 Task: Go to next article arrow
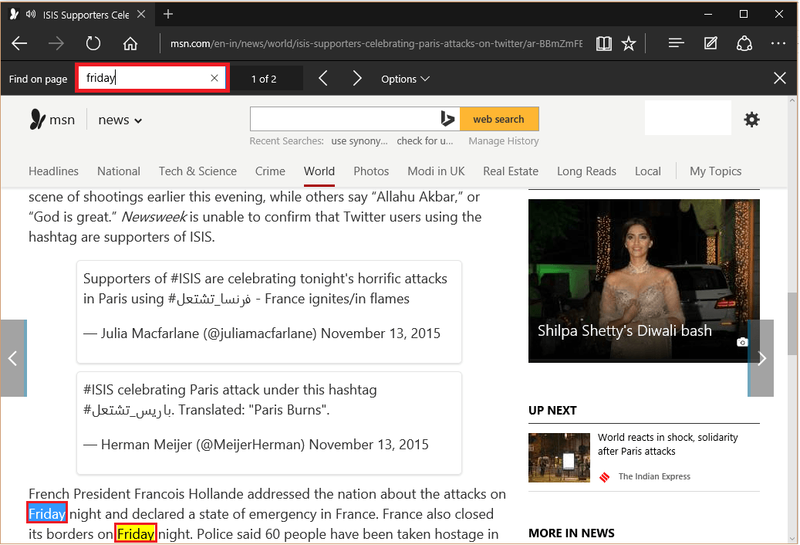761,358
